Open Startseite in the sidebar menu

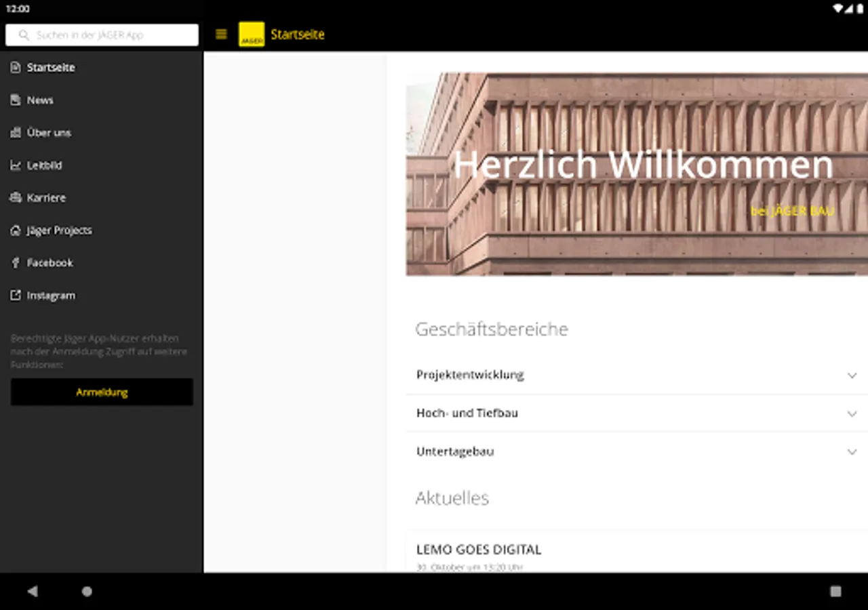coord(102,68)
